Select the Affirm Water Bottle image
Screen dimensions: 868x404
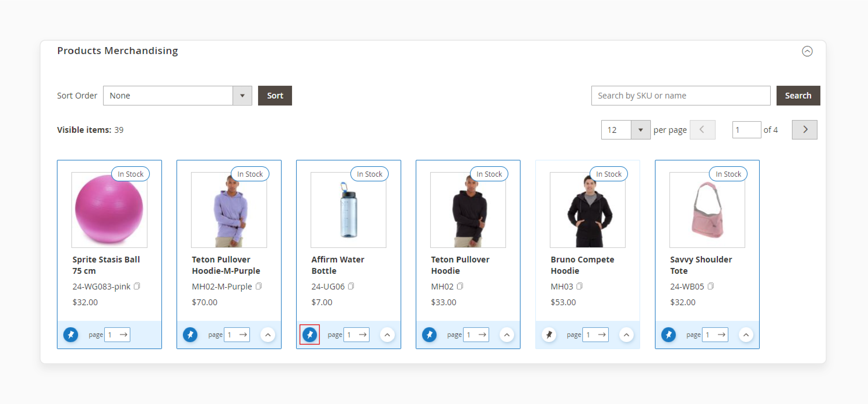348,210
